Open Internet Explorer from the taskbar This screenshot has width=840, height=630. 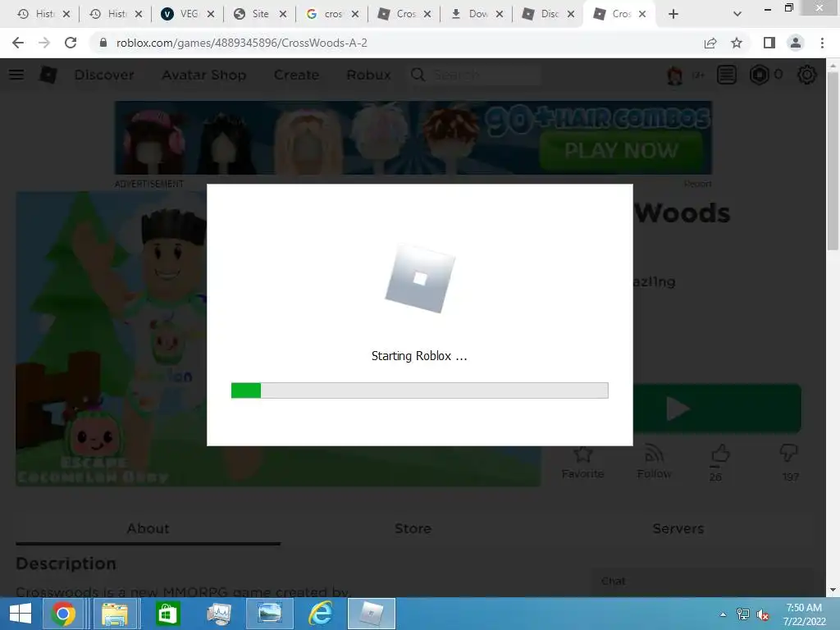coord(321,614)
